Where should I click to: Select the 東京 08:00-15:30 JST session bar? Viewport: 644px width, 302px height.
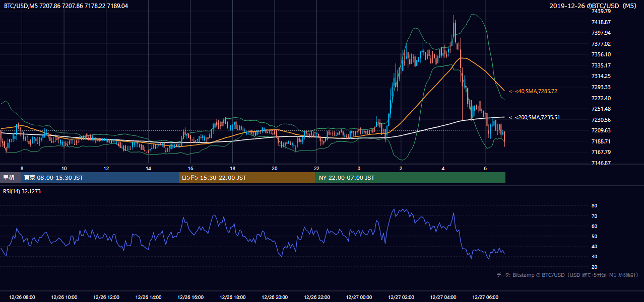tap(100, 178)
